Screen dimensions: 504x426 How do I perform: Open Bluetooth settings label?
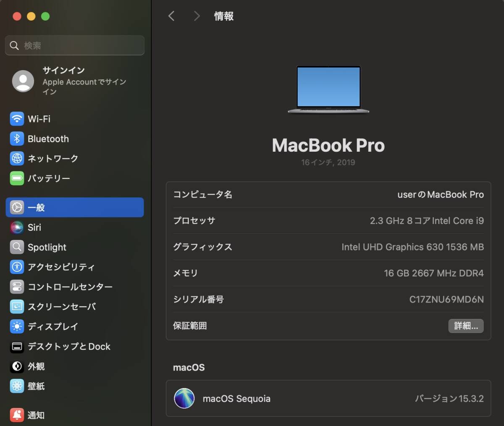[48, 139]
